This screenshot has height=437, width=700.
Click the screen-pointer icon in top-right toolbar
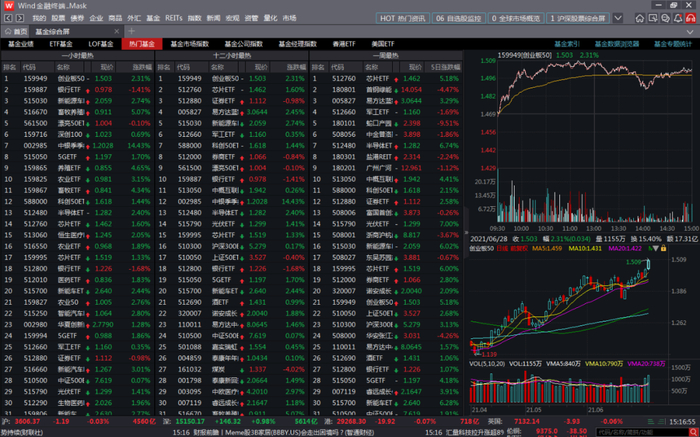pos(653,18)
